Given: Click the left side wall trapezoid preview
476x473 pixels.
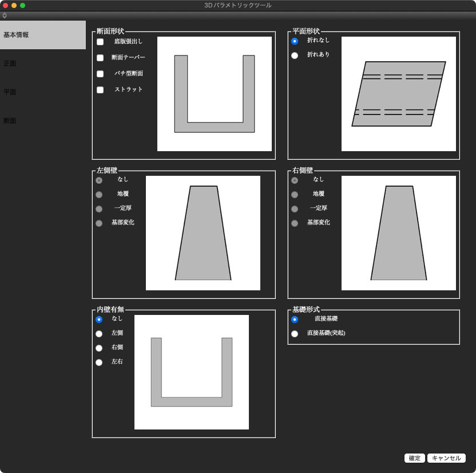Looking at the screenshot, I should click(x=203, y=233).
